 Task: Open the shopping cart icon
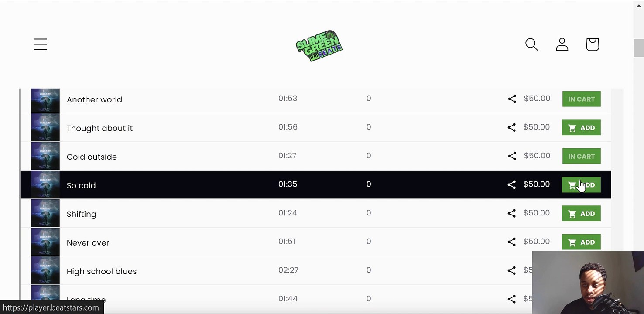tap(593, 44)
